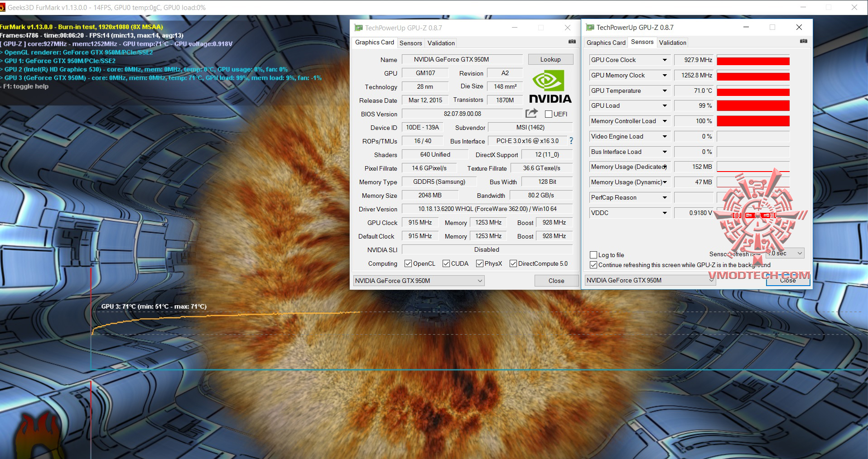Click the Device ID field 10DE - 139A
Screen dimensions: 868x459
click(x=422, y=127)
